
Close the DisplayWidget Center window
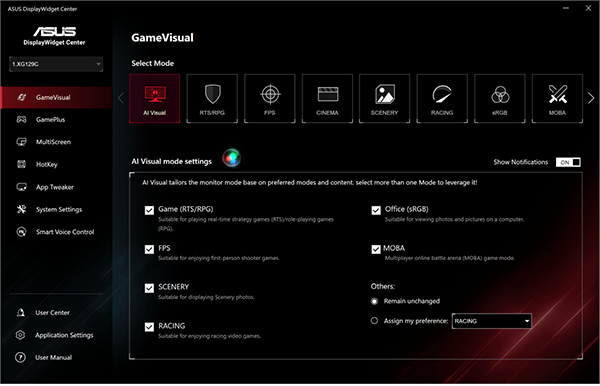(x=588, y=8)
